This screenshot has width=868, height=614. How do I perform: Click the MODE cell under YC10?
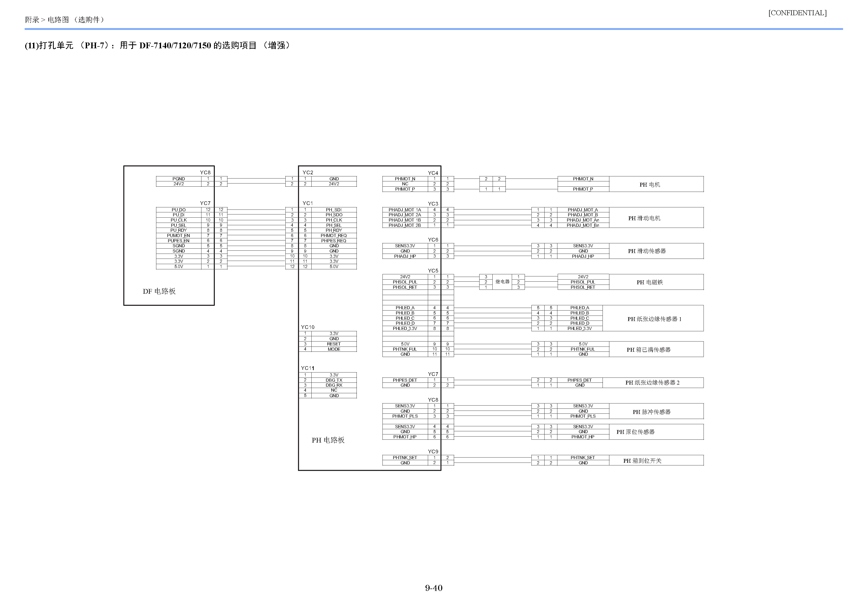(334, 349)
